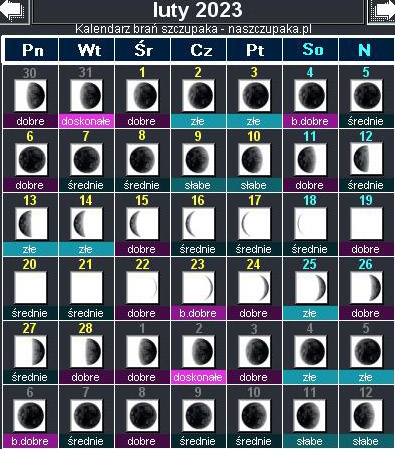Open the naszczupaka.pl calendar link
395x449 pixels.
pos(270,29)
